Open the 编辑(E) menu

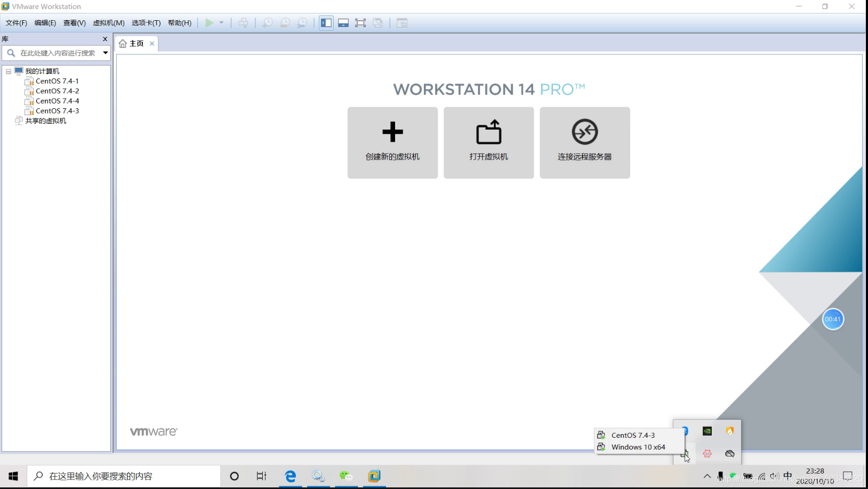click(x=45, y=23)
